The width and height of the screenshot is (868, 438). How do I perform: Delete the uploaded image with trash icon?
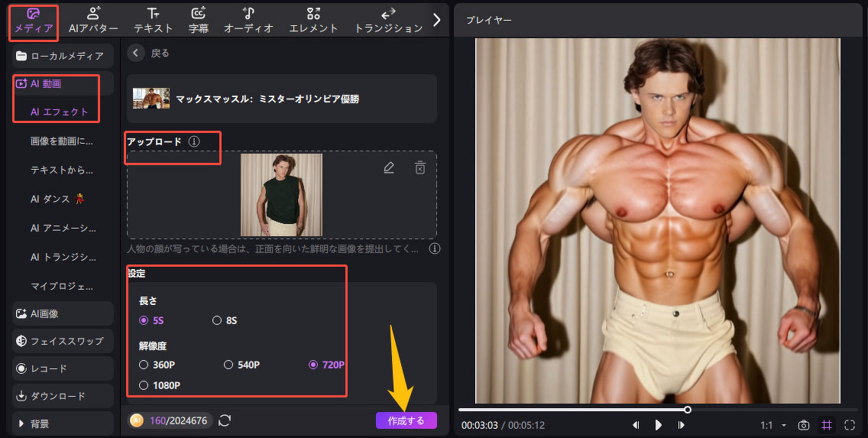coord(419,168)
